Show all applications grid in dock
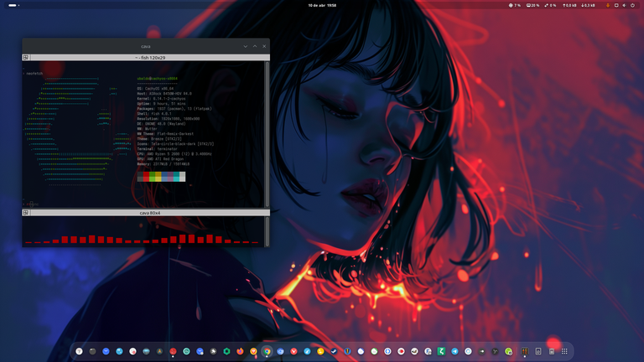 click(x=564, y=351)
